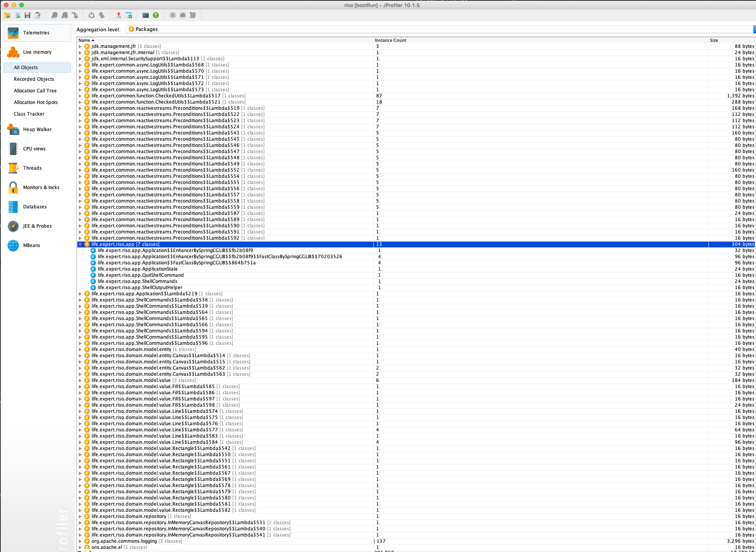Expand life.expert.riso.domain.model.value [3 classes]
Image resolution: width=756 pixels, height=552 pixels.
coord(80,380)
